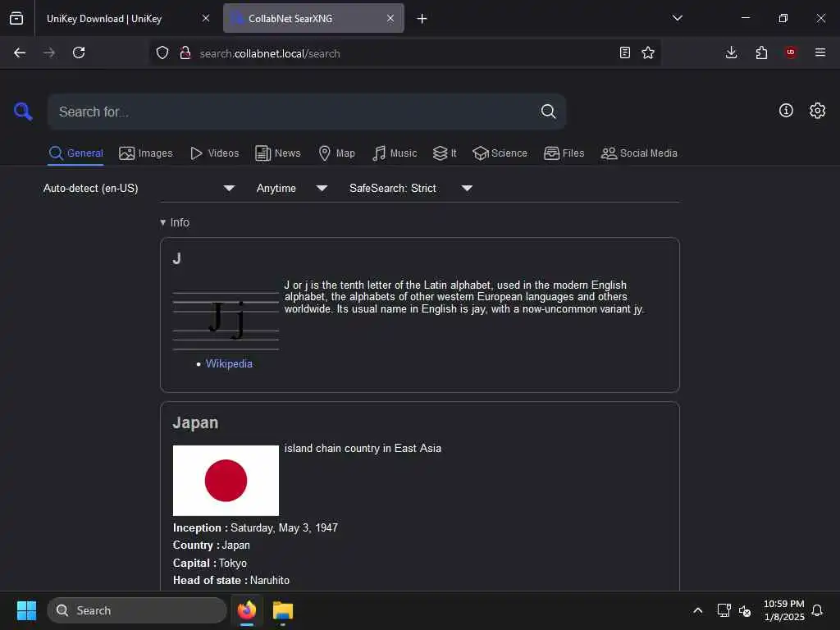
Task: Click the Windows taskbar Search box
Action: (137, 610)
